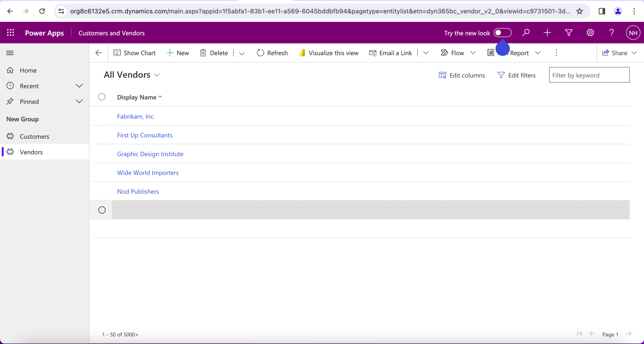The height and width of the screenshot is (344, 644).
Task: Go to Customers in the sidebar
Action: point(34,137)
